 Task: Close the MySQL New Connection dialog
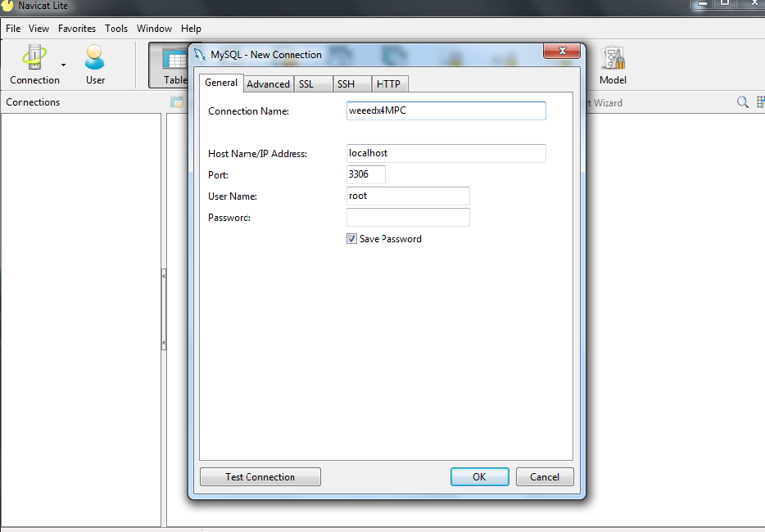(x=562, y=51)
